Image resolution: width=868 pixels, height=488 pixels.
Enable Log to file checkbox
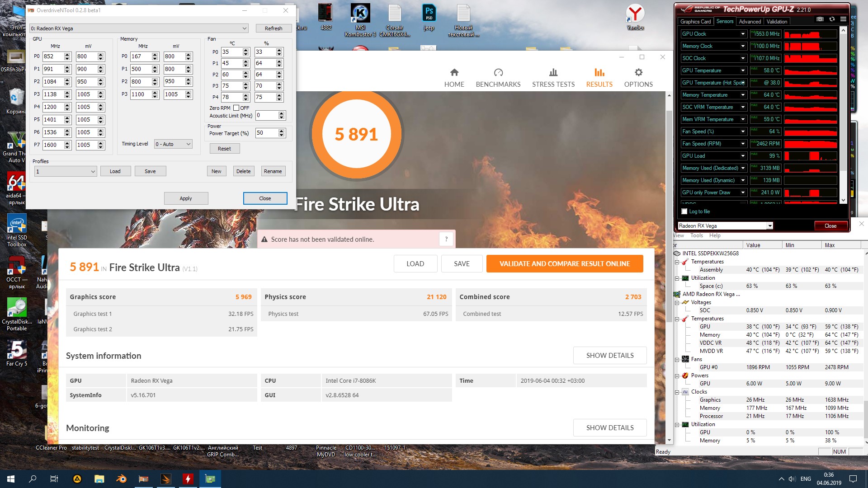click(x=684, y=211)
